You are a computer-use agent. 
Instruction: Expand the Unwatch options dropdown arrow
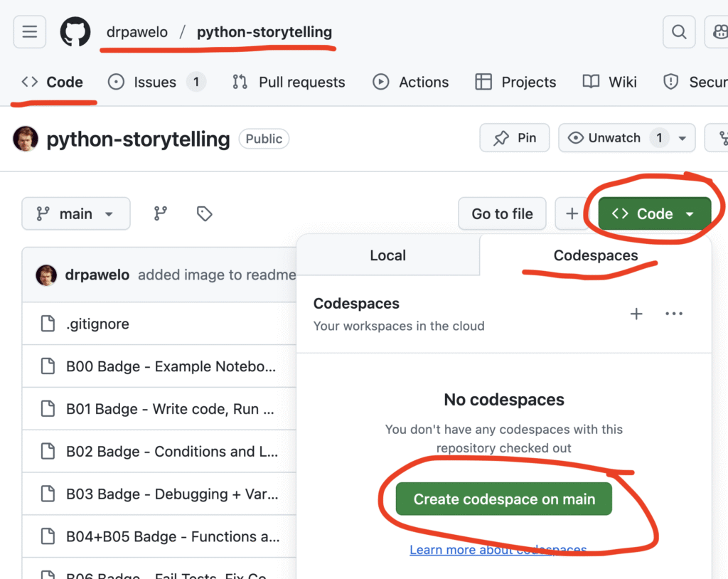coord(682,138)
